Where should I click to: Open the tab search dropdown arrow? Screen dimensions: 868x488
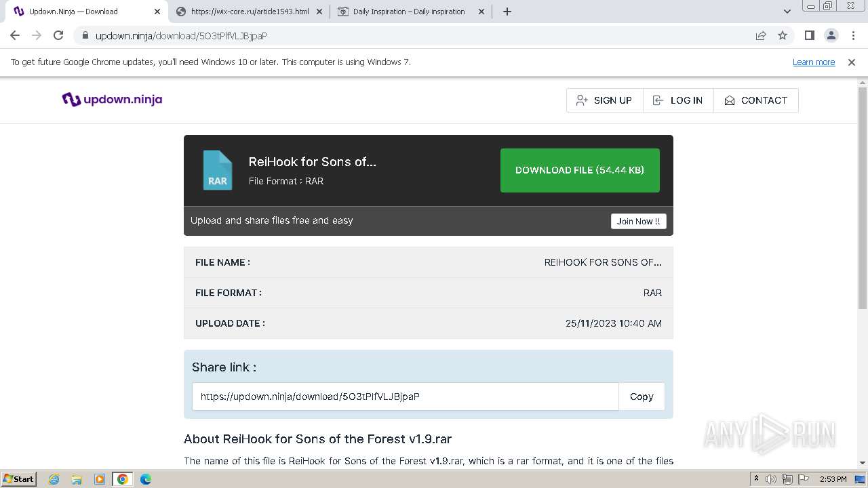787,12
